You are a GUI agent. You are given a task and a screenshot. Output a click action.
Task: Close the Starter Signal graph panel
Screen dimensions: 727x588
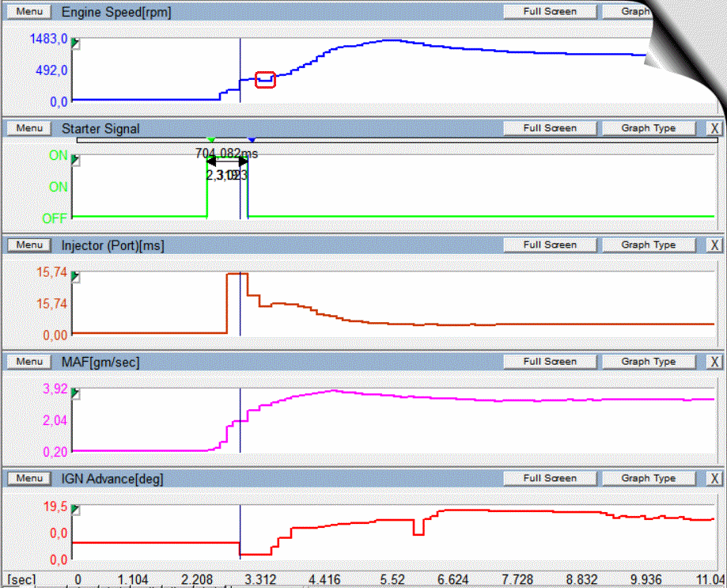pos(714,128)
